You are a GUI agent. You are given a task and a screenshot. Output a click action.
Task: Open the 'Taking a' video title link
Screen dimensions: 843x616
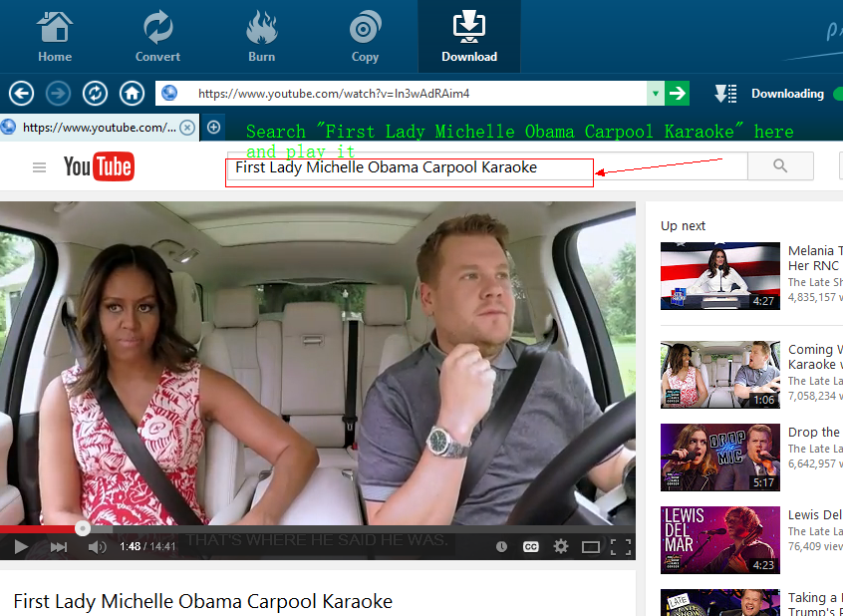pyautogui.click(x=815, y=604)
